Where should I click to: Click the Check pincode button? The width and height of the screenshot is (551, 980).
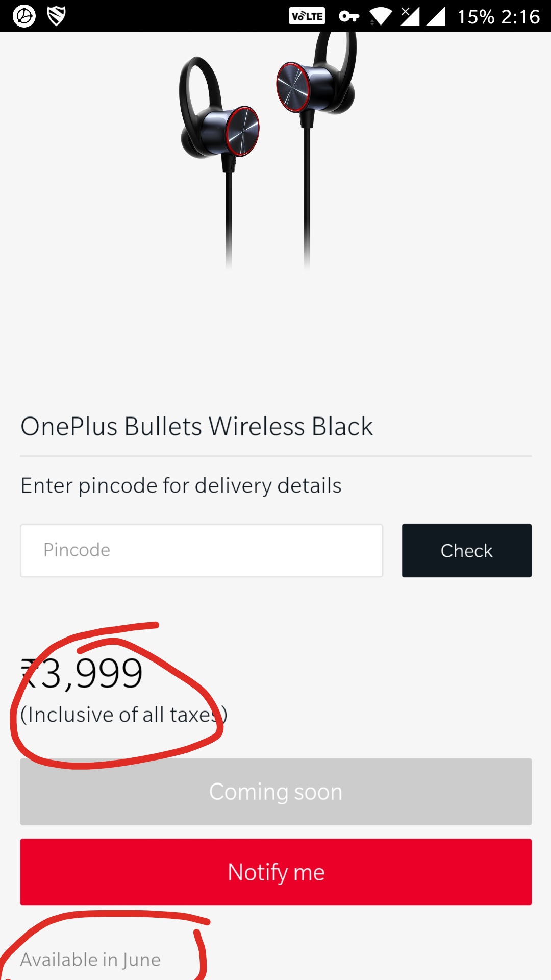467,550
